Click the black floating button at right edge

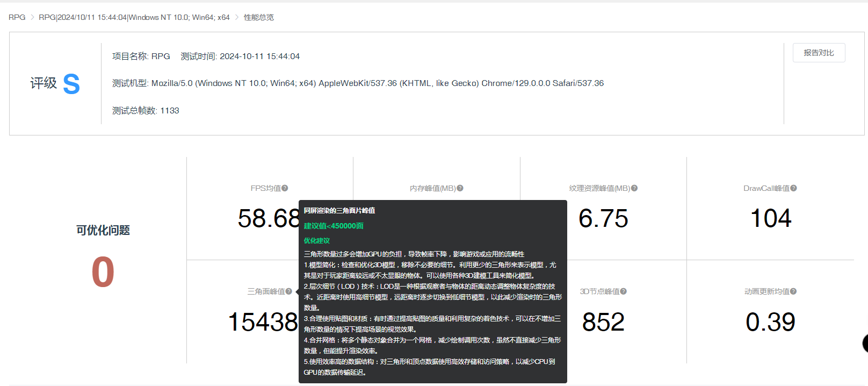(x=864, y=343)
